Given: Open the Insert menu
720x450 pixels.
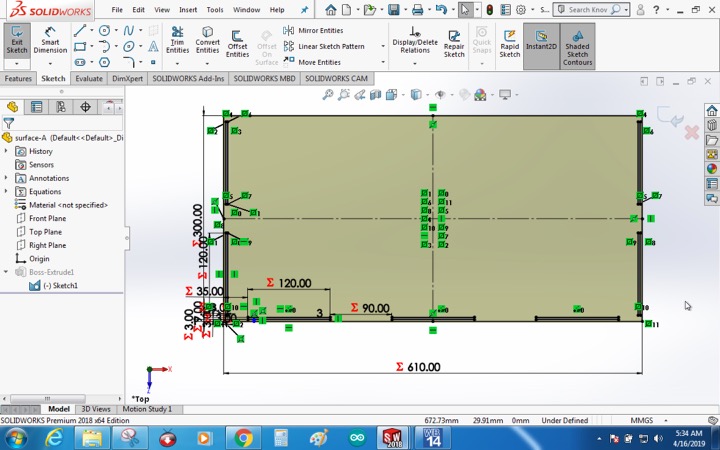Looking at the screenshot, I should tap(188, 10).
